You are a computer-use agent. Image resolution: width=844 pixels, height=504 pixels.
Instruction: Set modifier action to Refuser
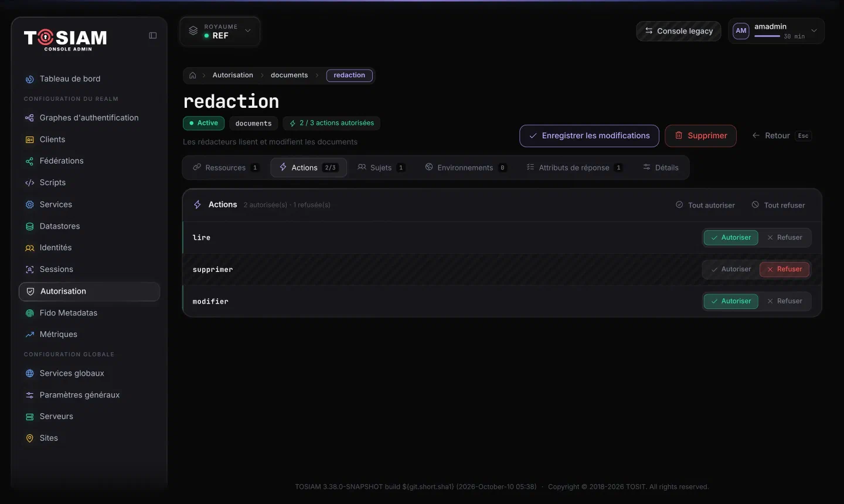coord(785,301)
